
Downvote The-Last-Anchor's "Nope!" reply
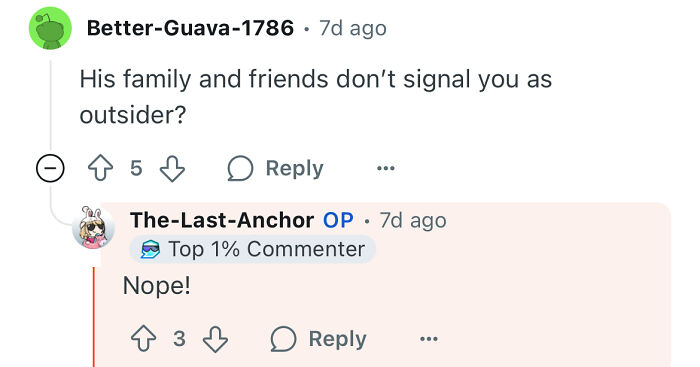[215, 339]
